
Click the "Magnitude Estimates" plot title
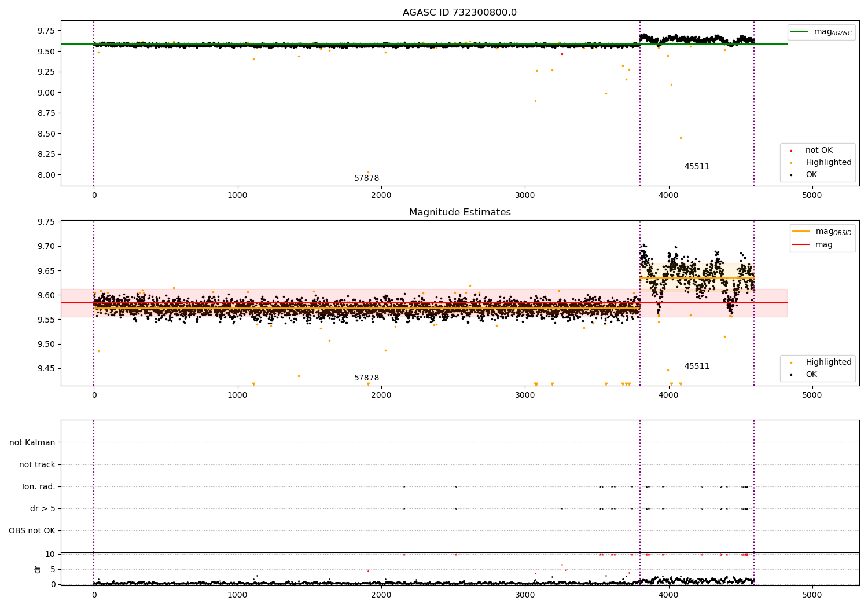click(459, 213)
